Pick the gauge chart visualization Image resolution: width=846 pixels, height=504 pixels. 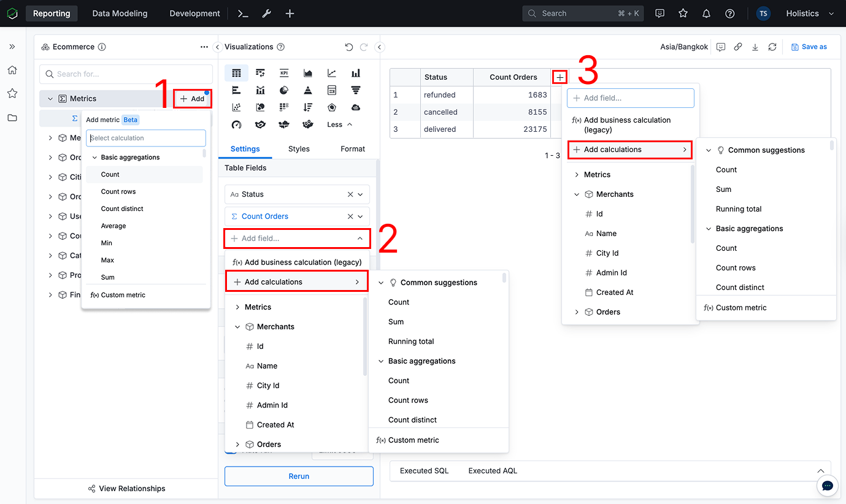[236, 124]
